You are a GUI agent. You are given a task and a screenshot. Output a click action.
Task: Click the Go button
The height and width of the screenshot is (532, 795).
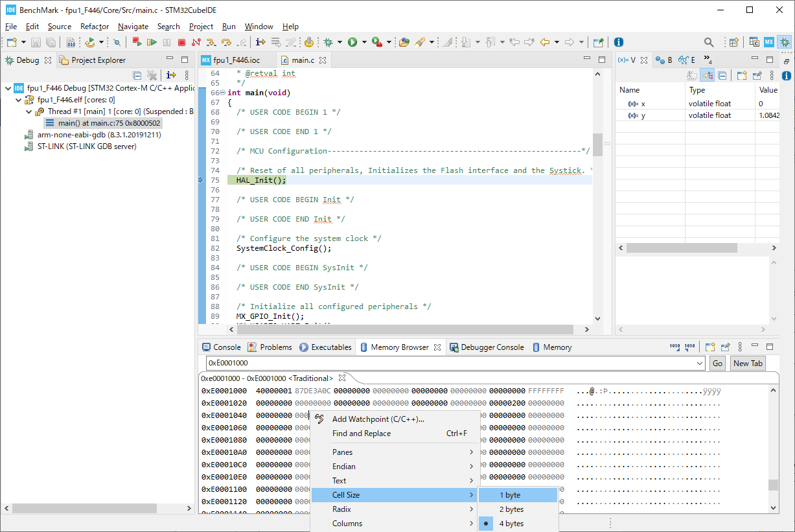point(717,364)
